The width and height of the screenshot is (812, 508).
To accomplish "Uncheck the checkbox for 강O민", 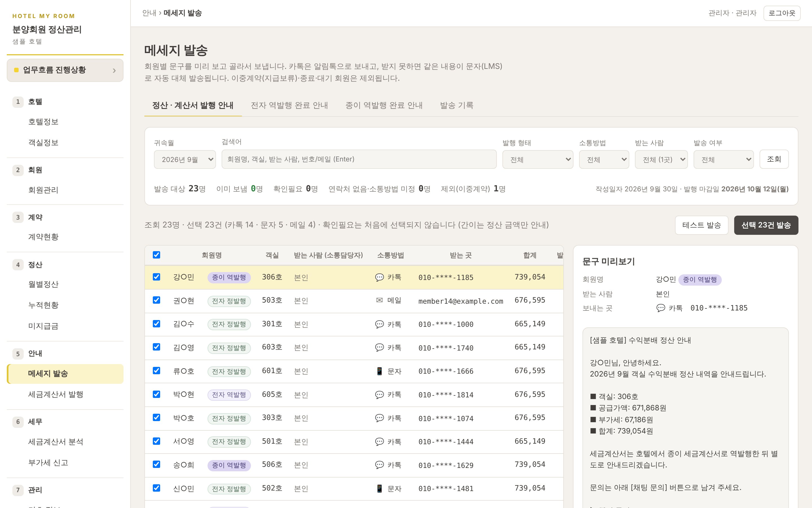I will [x=156, y=277].
